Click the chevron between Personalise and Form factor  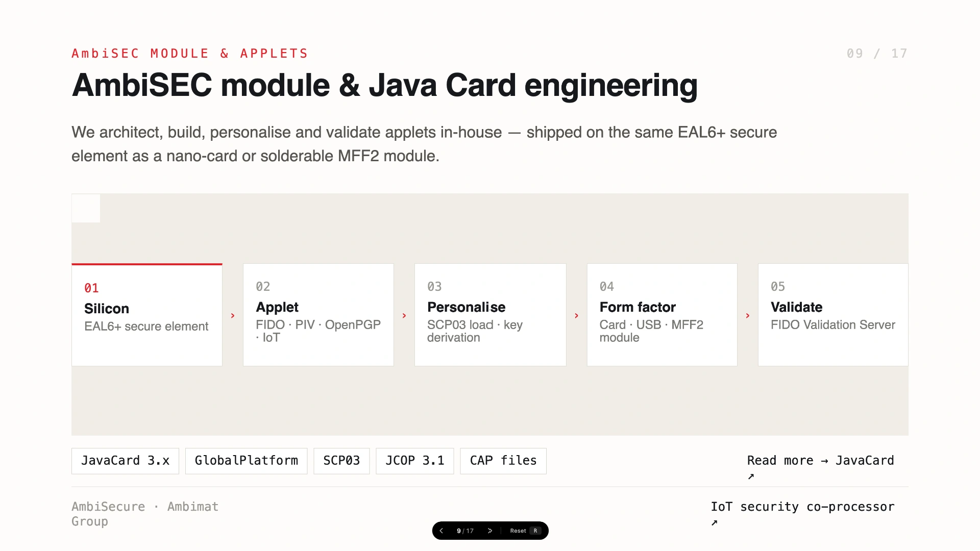[x=577, y=316]
